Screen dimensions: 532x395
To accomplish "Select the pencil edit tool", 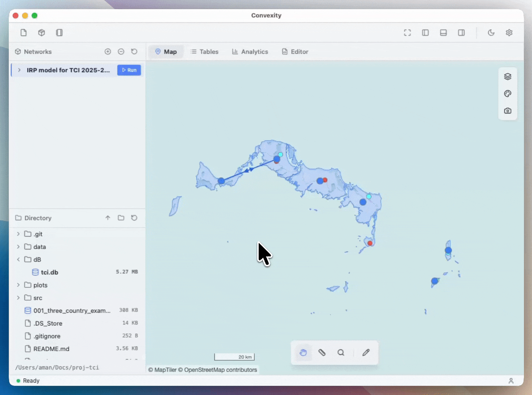I will pos(366,353).
